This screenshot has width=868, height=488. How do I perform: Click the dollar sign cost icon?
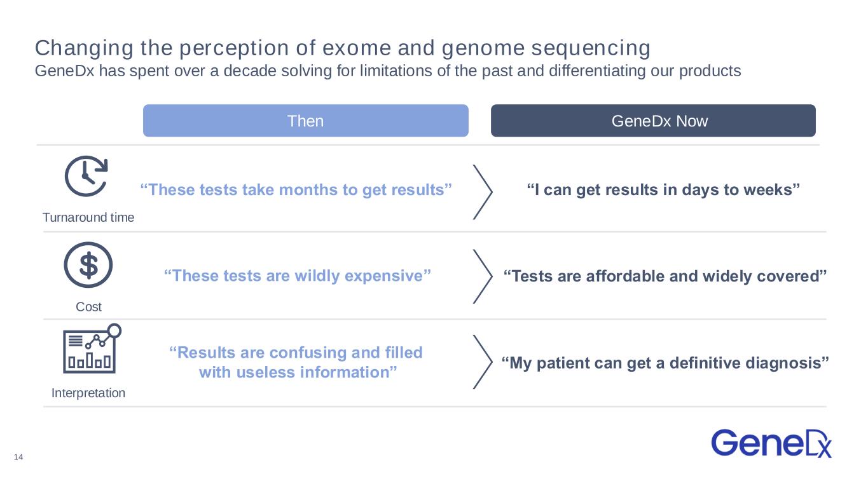[x=88, y=265]
